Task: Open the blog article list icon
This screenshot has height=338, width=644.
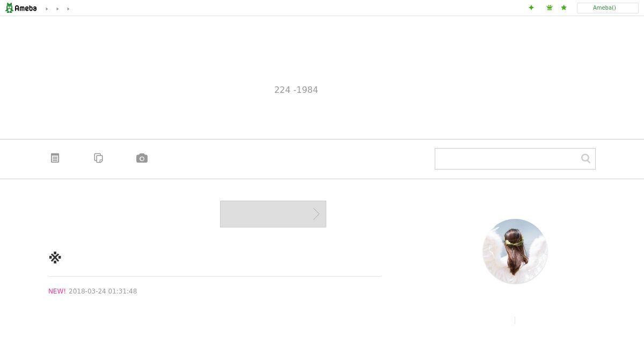Action: pos(55,158)
